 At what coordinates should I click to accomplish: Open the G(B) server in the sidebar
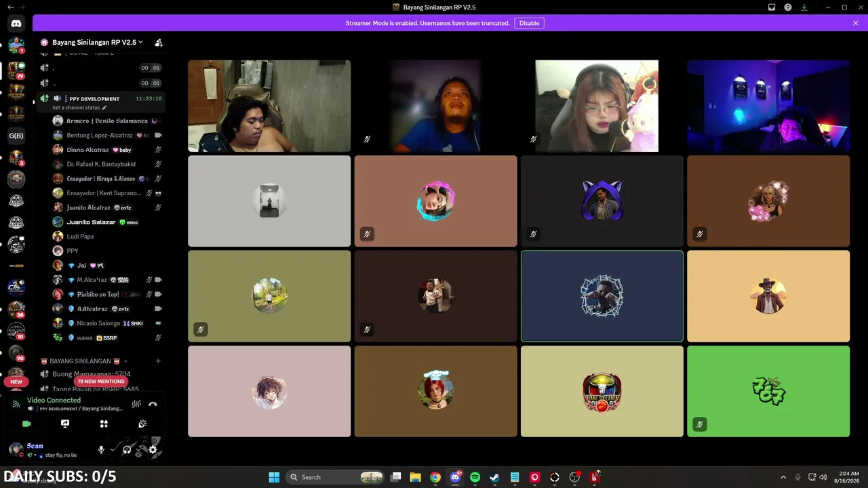16,136
